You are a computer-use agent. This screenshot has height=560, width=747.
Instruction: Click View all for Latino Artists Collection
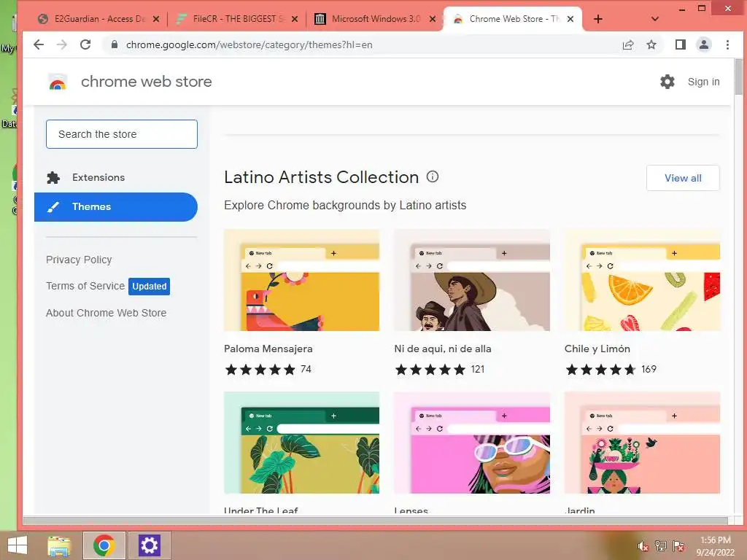click(683, 178)
